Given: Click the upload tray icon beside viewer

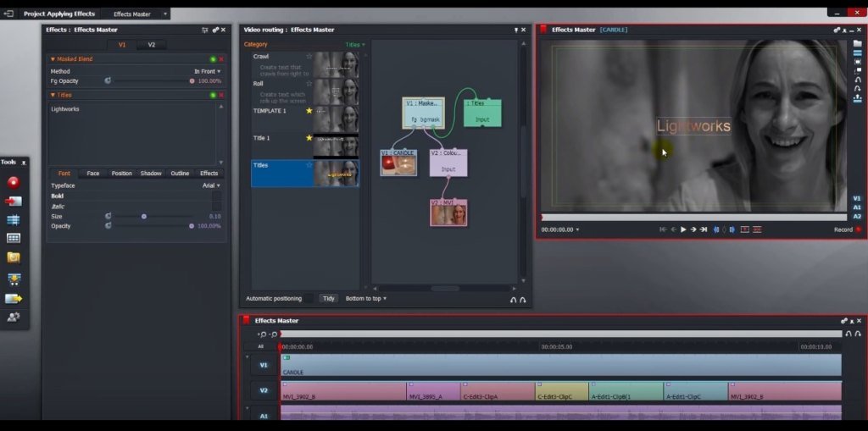Looking at the screenshot, I should coord(858,98).
